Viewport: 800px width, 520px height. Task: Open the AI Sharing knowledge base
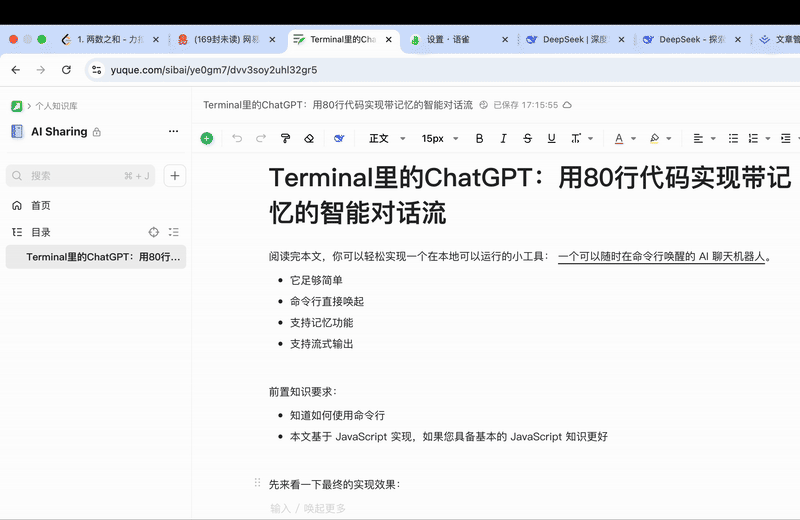pyautogui.click(x=59, y=132)
